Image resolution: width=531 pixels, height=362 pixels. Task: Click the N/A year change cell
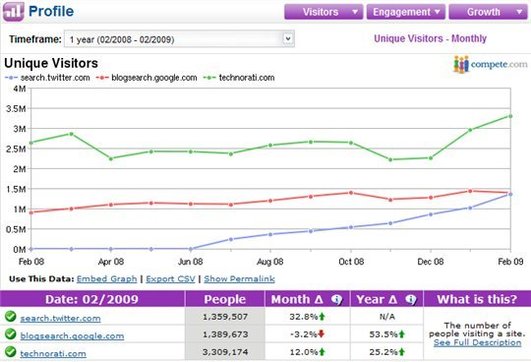point(387,317)
